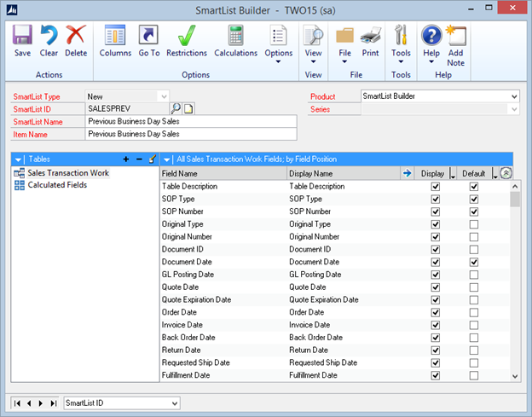Check Default for Original Type

474,224
